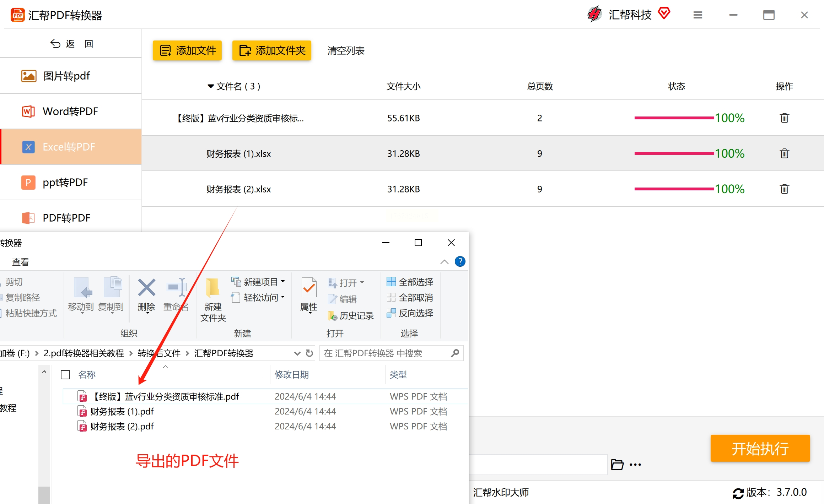Click the hamburger menu icon in the title bar
The image size is (824, 504).
pyautogui.click(x=698, y=15)
